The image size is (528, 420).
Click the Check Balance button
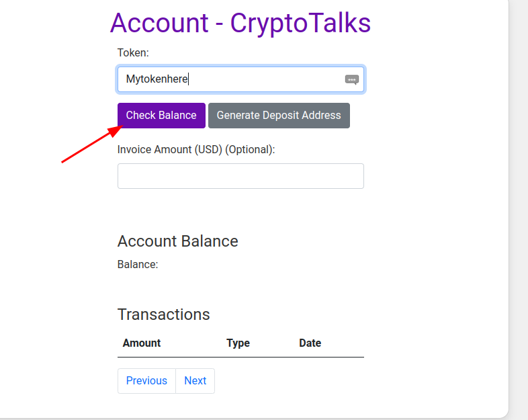[161, 116]
